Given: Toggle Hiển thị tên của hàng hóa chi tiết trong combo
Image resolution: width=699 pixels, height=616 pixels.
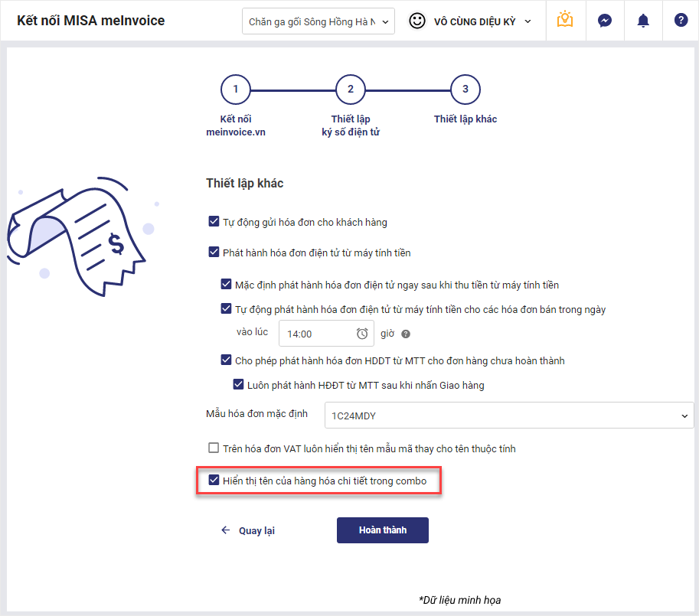Looking at the screenshot, I should point(214,481).
